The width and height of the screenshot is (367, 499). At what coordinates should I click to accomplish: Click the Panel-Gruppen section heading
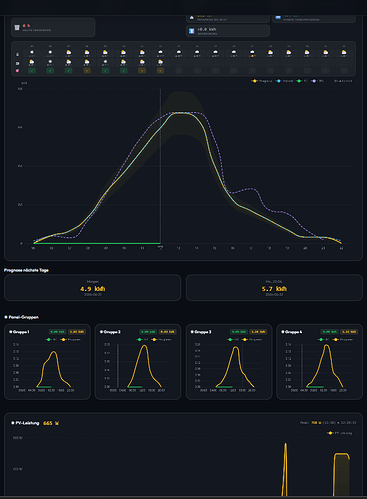(x=22, y=317)
